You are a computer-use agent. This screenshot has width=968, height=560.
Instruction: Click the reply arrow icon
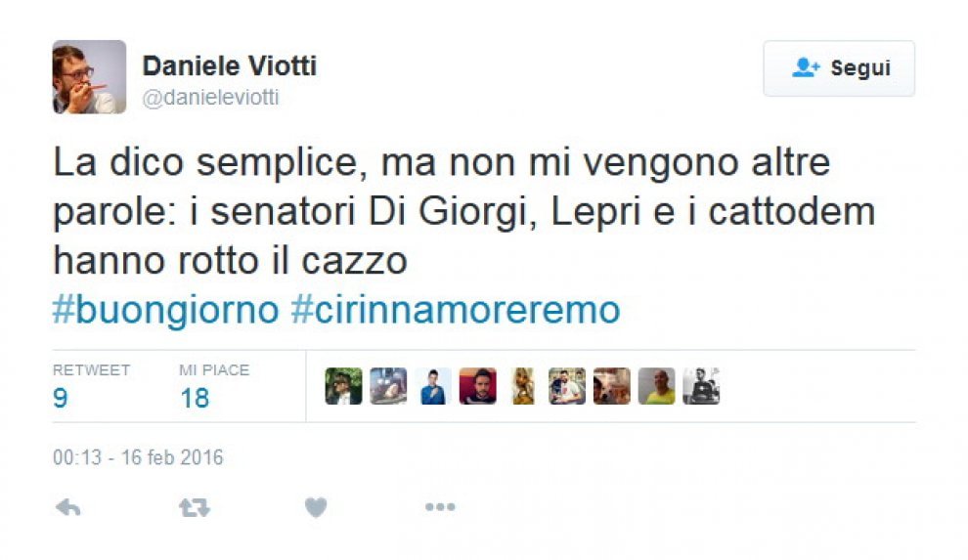pos(67,507)
